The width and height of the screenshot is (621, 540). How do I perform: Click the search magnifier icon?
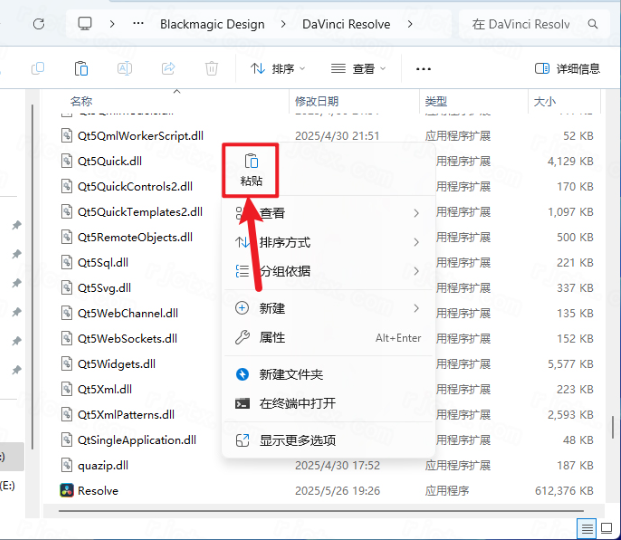click(592, 24)
